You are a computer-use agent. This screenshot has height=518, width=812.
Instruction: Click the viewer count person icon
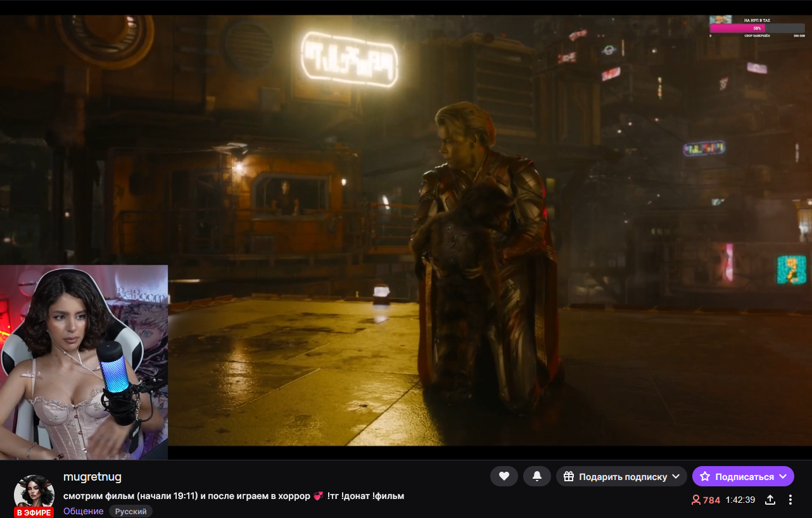[696, 500]
